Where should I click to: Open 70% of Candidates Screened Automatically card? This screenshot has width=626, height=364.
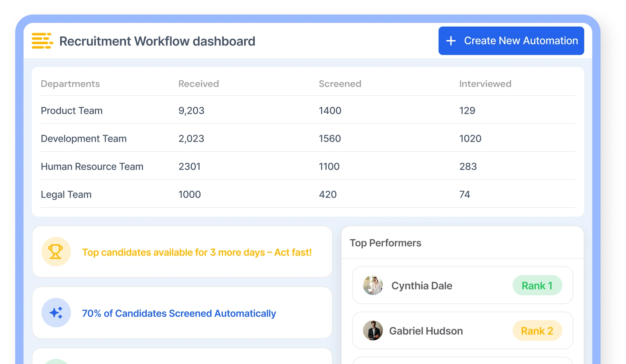182,313
